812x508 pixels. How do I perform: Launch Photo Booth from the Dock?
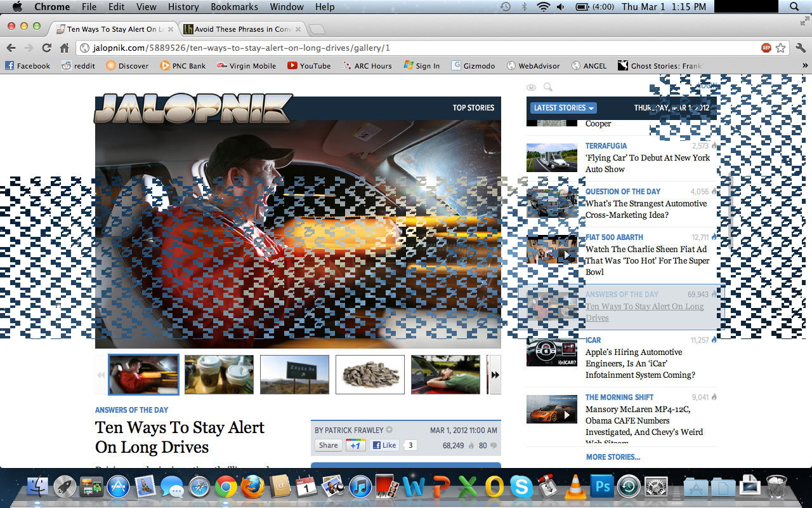click(x=387, y=487)
